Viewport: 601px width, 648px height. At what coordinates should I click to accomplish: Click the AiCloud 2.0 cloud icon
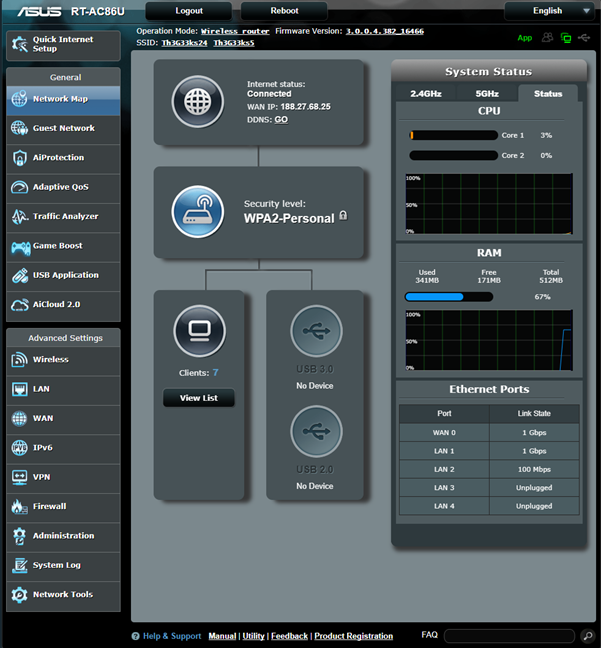coord(19,305)
